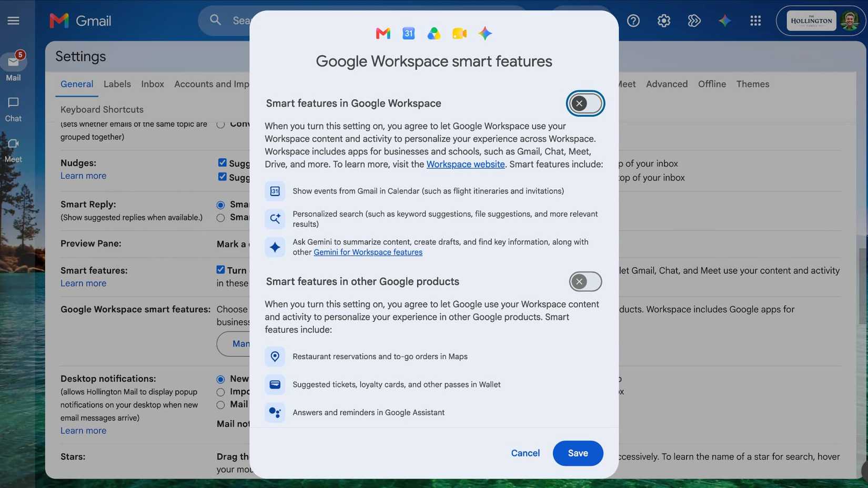Open the Support help icon
This screenshot has width=868, height=488.
point(633,21)
